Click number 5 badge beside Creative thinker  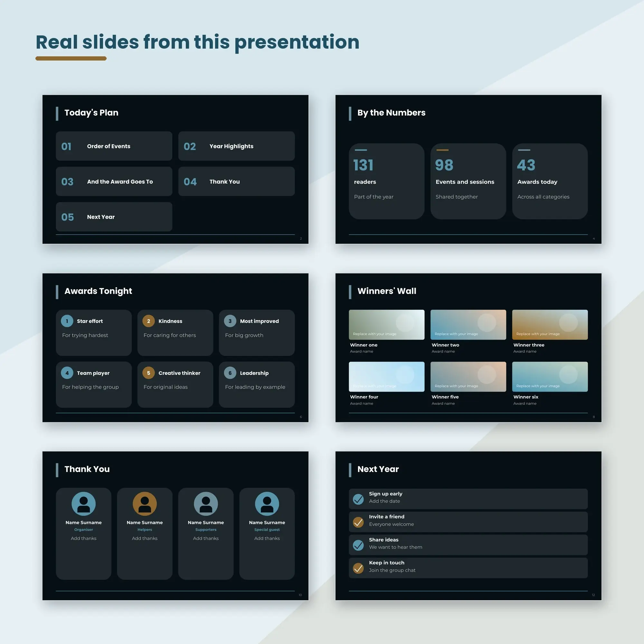tap(148, 373)
